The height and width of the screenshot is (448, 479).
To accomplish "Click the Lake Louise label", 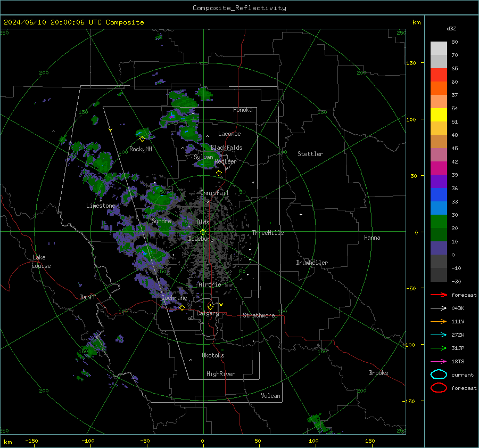I will (x=41, y=262).
